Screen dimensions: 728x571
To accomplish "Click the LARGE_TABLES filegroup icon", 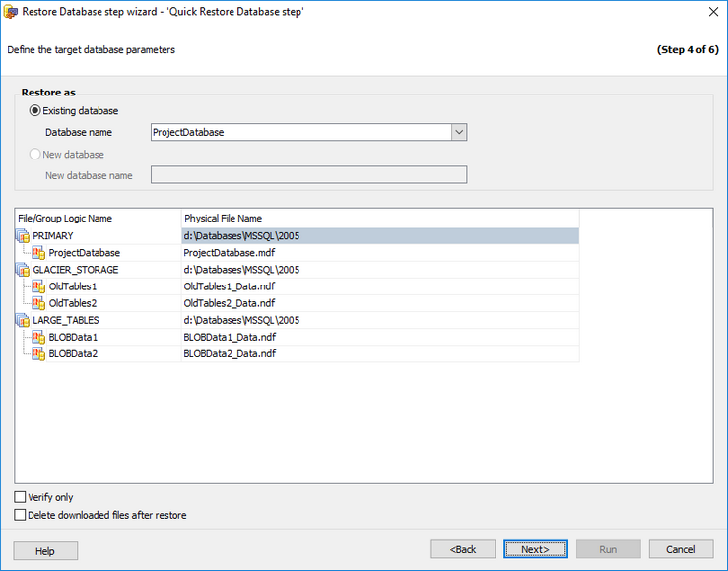I will point(23,321).
